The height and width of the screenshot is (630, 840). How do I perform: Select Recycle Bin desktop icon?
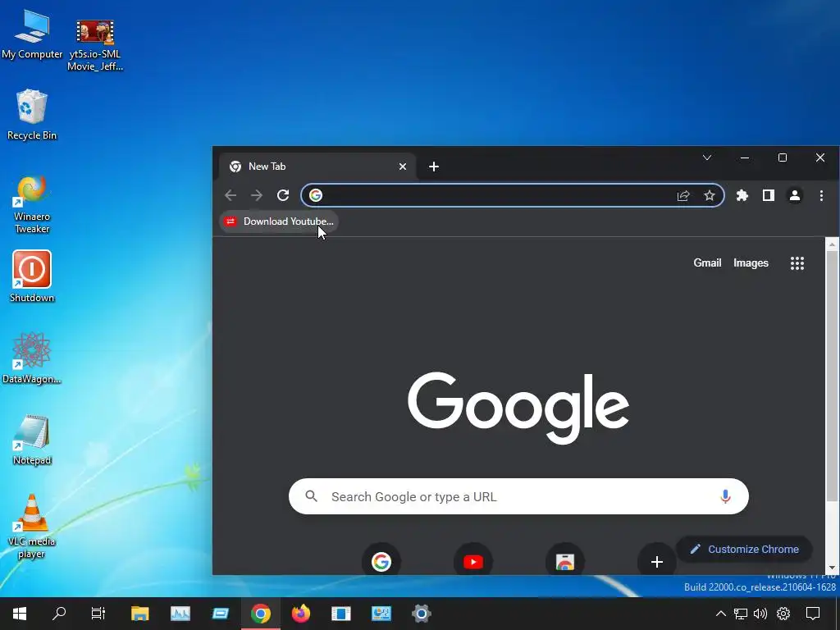pos(32,115)
